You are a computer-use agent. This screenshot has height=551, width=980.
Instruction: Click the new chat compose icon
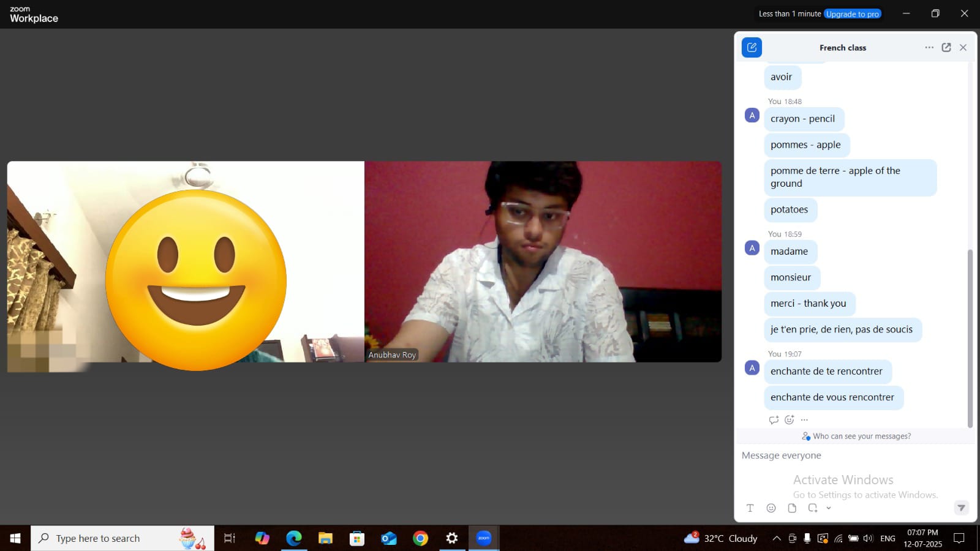coord(752,48)
